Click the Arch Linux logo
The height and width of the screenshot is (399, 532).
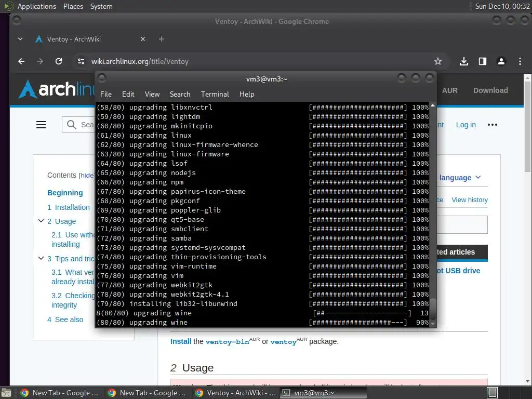click(56, 89)
